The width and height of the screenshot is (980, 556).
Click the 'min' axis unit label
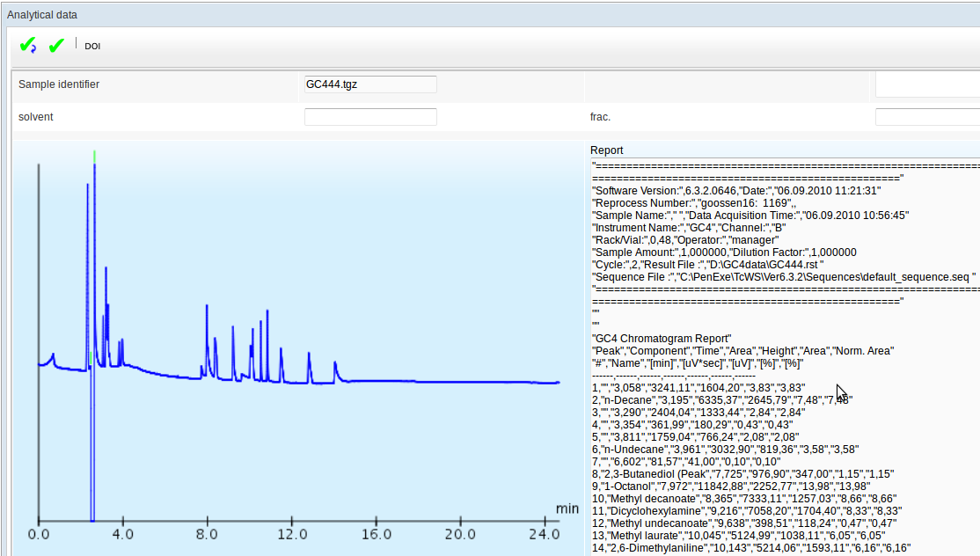coord(567,508)
